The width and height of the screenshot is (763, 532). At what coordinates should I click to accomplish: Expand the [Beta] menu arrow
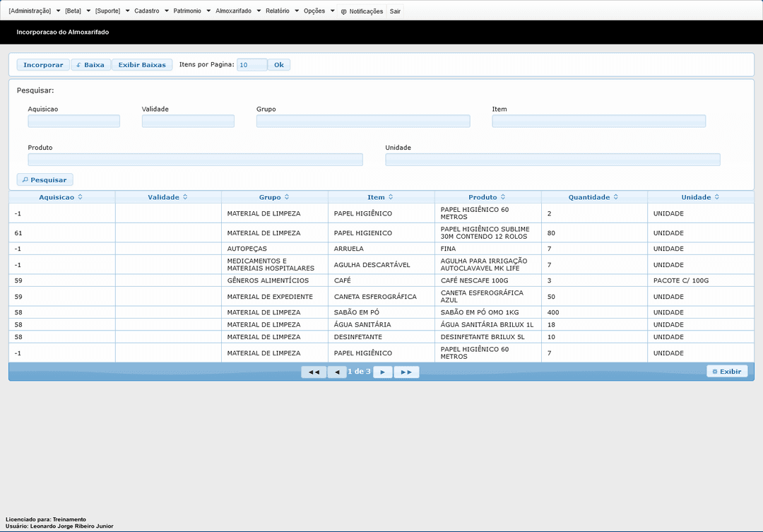[x=88, y=11]
